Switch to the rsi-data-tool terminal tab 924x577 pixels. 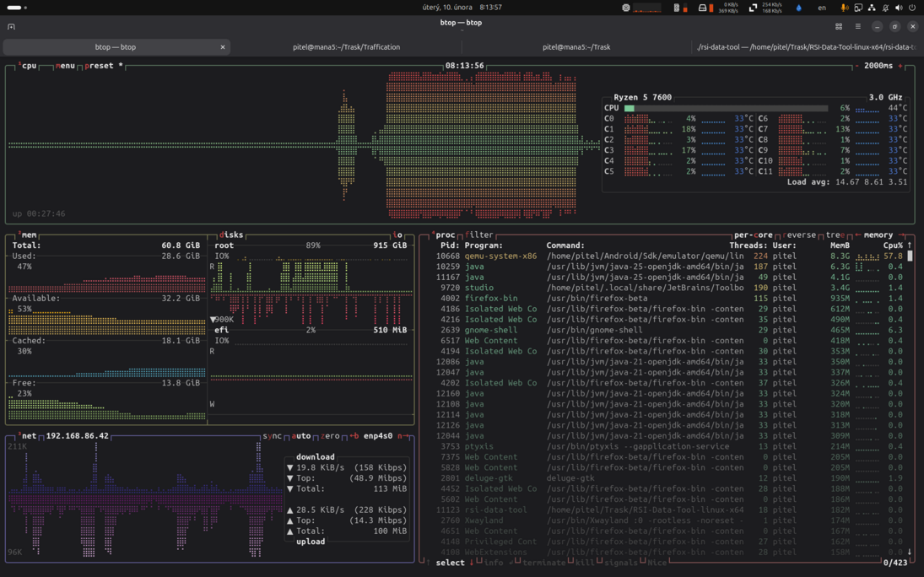pyautogui.click(x=806, y=47)
